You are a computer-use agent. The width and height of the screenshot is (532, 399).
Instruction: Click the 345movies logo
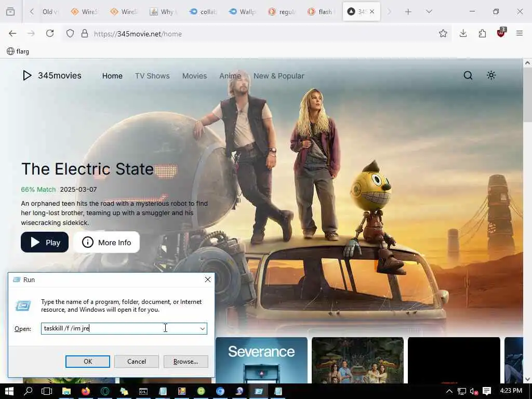[51, 75]
